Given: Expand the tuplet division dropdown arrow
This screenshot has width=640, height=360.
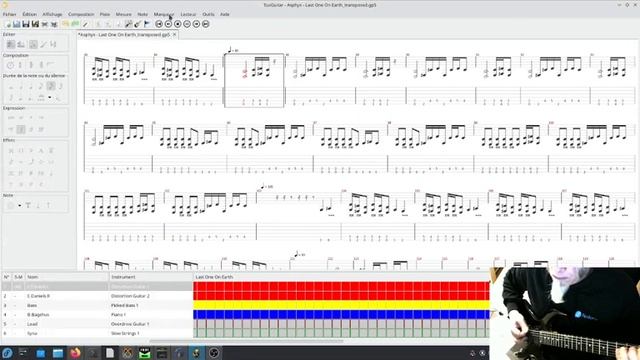Looking at the screenshot, I should coord(50,97).
